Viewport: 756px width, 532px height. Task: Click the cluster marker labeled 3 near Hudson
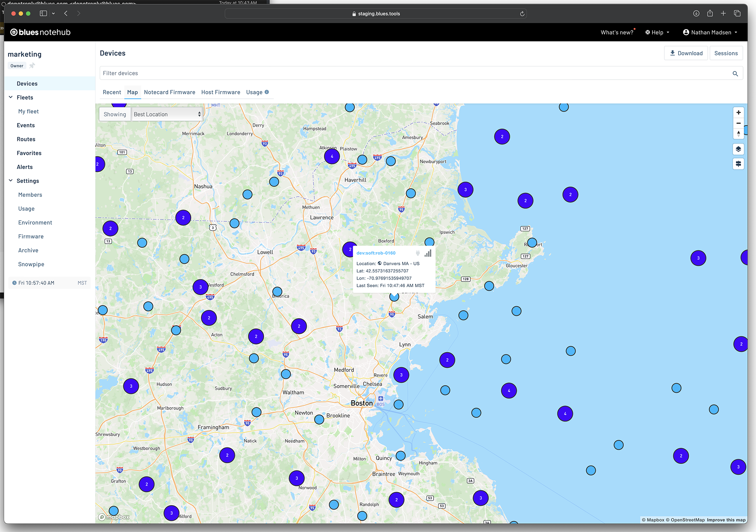click(131, 386)
